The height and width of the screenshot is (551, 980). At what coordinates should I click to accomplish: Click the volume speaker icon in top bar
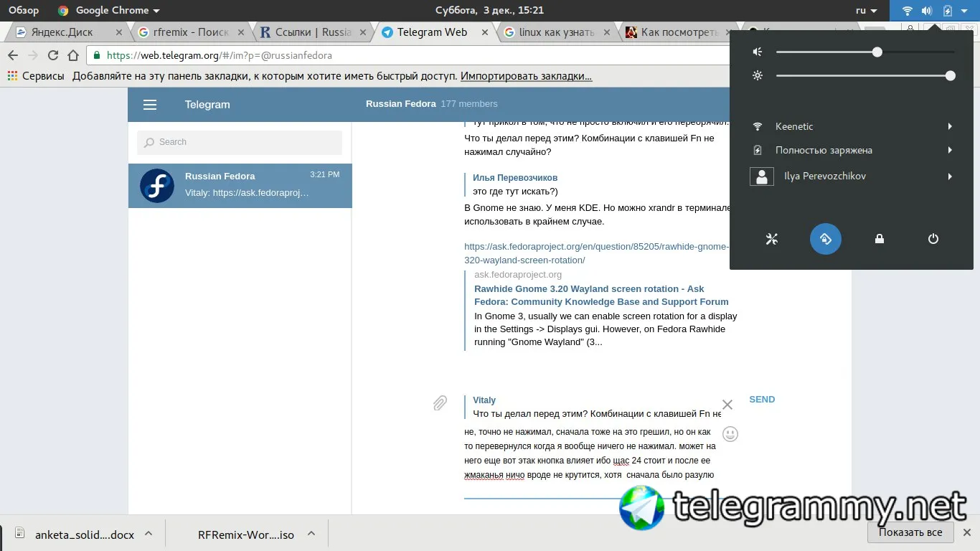(927, 11)
